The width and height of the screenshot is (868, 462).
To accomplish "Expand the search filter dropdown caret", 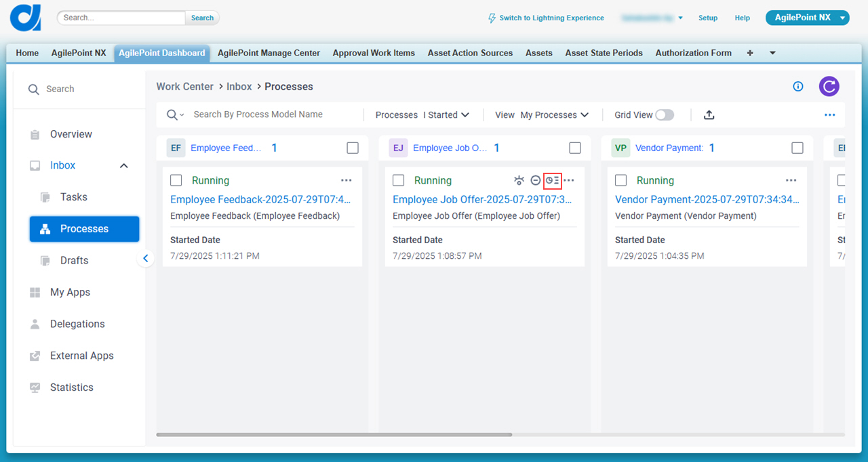I will click(x=182, y=116).
